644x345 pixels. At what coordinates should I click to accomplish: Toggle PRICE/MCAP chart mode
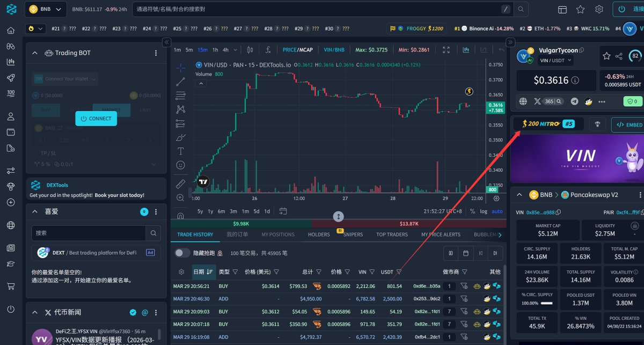point(297,50)
